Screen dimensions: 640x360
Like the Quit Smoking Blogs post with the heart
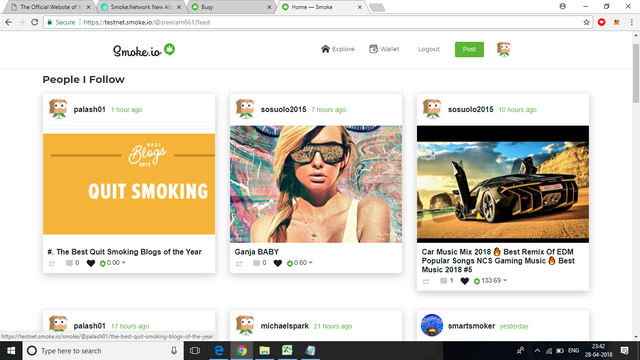pos(91,263)
